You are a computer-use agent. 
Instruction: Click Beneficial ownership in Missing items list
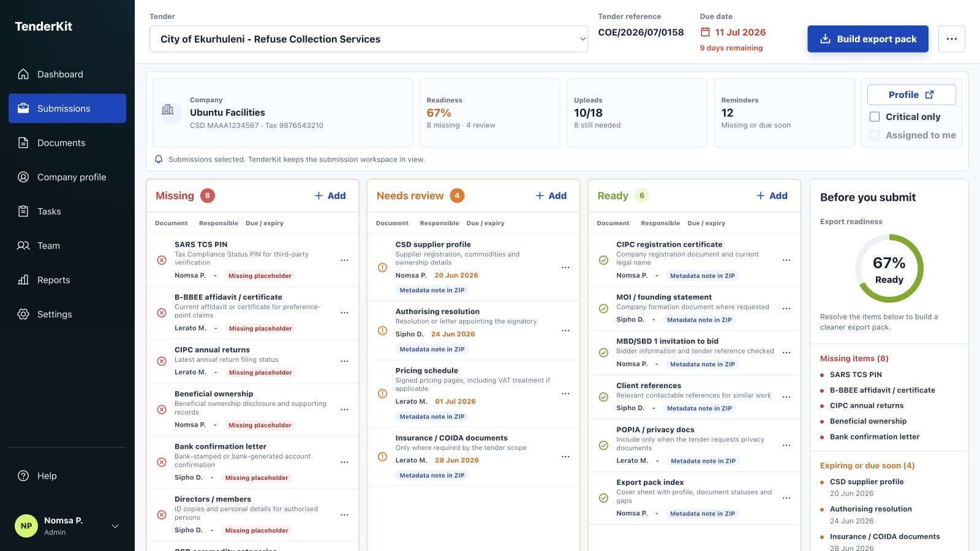(x=868, y=421)
